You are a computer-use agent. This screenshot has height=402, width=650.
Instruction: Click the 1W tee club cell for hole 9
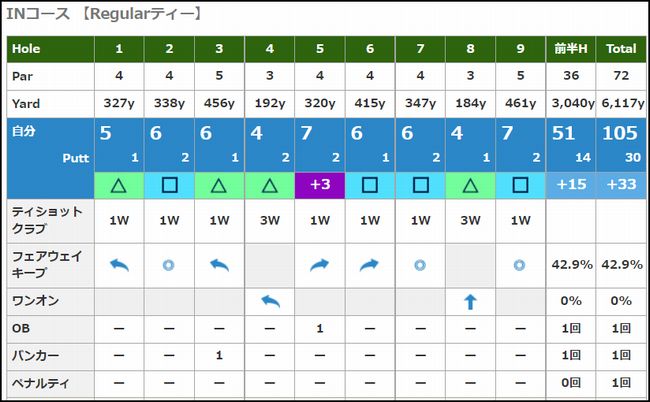pos(520,219)
